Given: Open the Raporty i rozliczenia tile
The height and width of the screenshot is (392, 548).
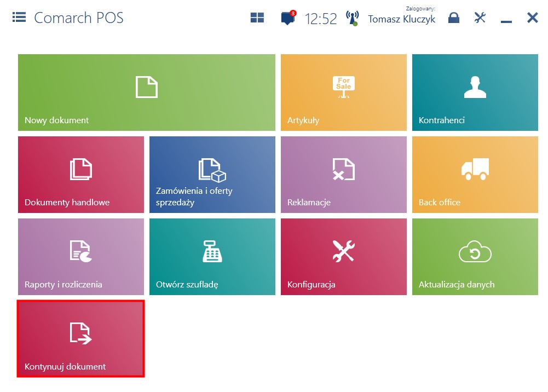Looking at the screenshot, I should (80, 256).
